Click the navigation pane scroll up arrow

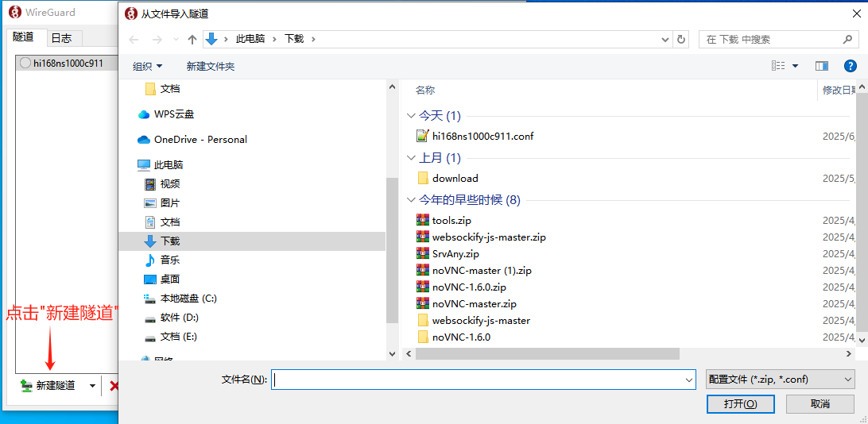[392, 87]
